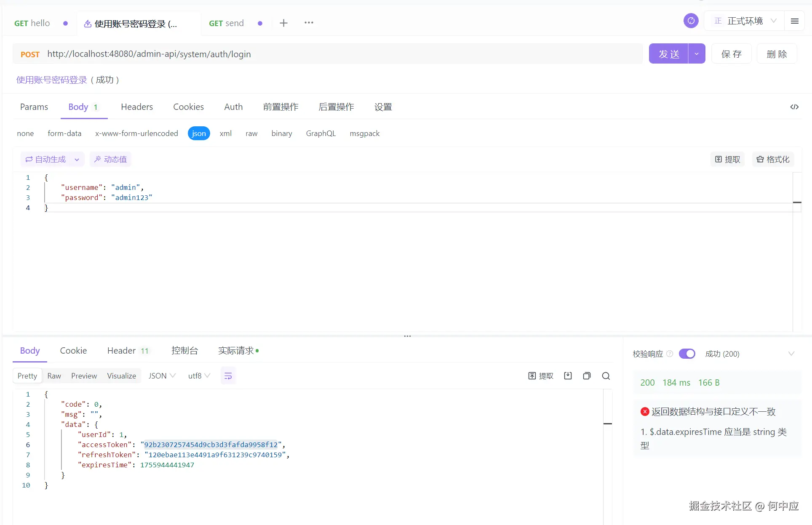Open the send button dropdown arrow
Screen dimensions: 812x525
pyautogui.click(x=697, y=53)
